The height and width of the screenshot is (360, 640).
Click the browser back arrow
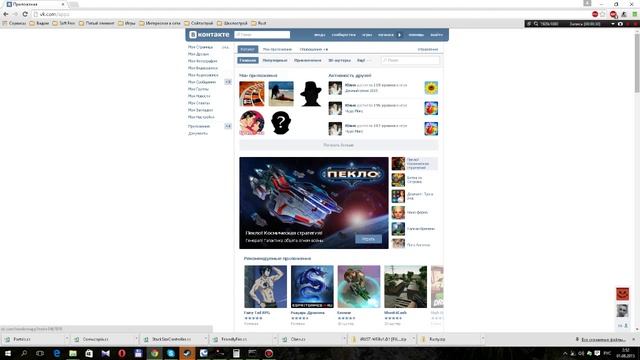pyautogui.click(x=6, y=14)
